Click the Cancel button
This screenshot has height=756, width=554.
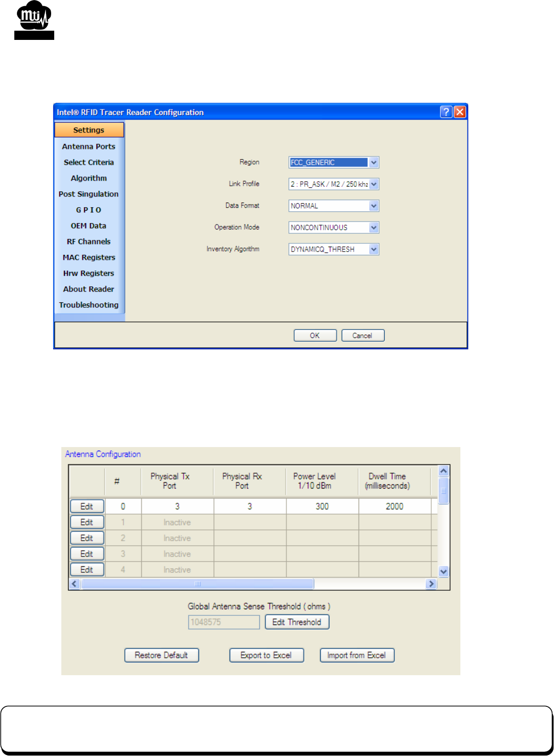(x=363, y=336)
